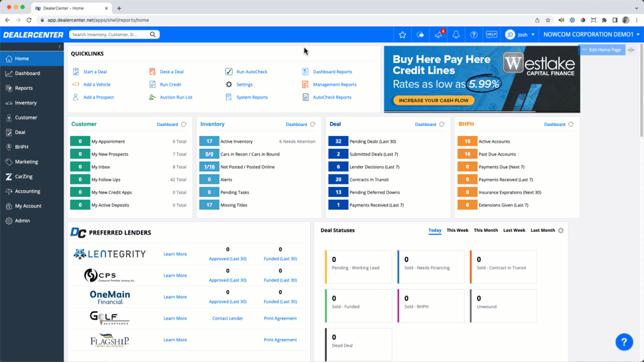Refresh the Inventory widget
Screen dimensions: 644x362
(x=313, y=125)
